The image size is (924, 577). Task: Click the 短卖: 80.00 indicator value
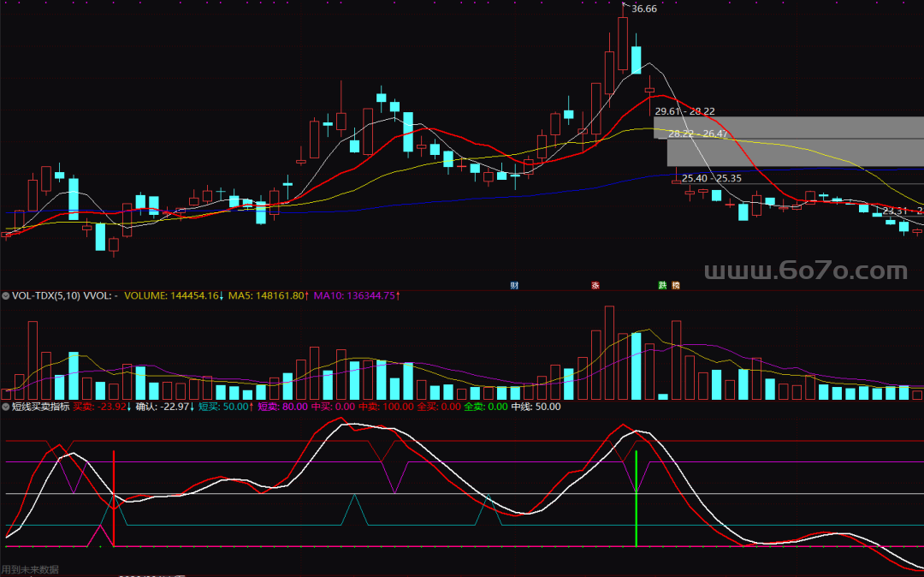(282, 407)
